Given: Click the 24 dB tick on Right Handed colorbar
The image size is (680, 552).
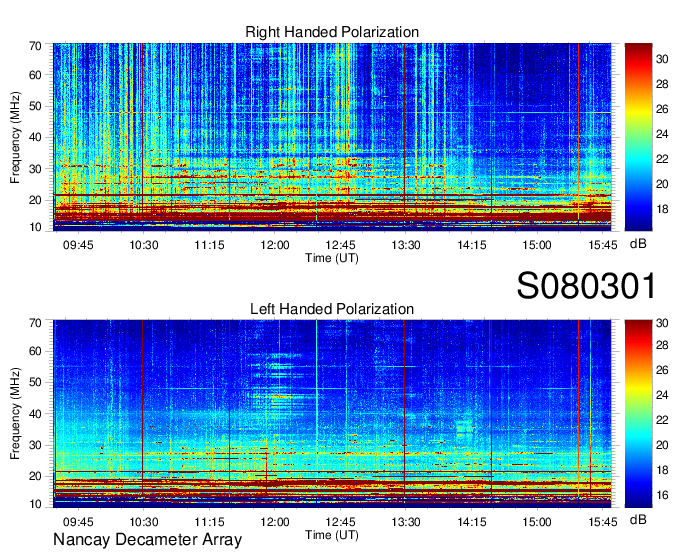Looking at the screenshot, I should tap(662, 134).
